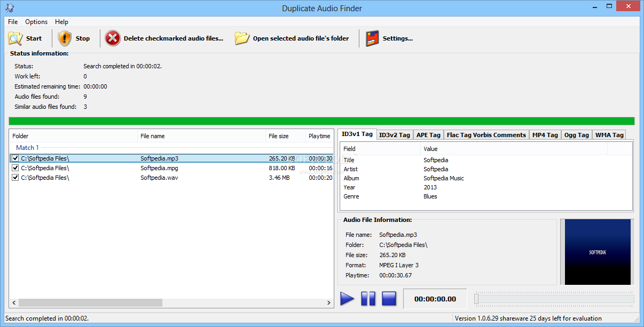Screen dimensions: 644x327
Task: Click the Softpedia album art thumbnail
Action: [598, 252]
